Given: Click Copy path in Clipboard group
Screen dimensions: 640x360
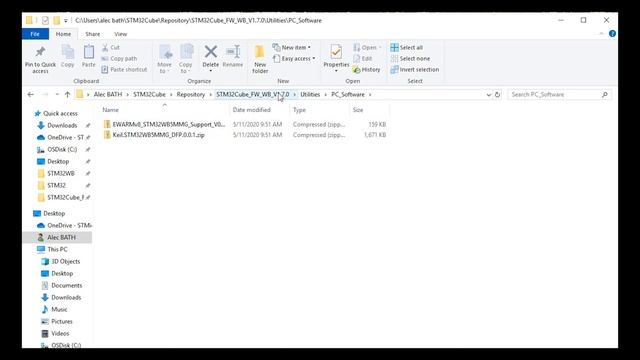Looking at the screenshot, I should (119, 59).
